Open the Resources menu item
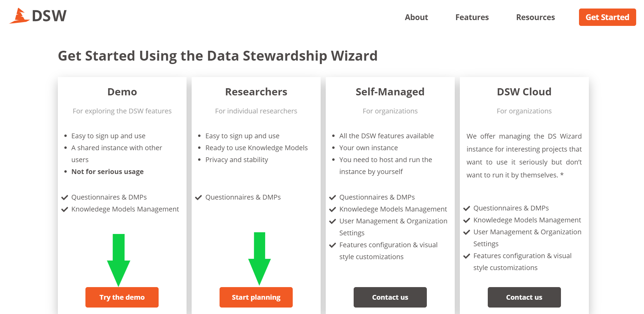The height and width of the screenshot is (314, 644). 535,17
